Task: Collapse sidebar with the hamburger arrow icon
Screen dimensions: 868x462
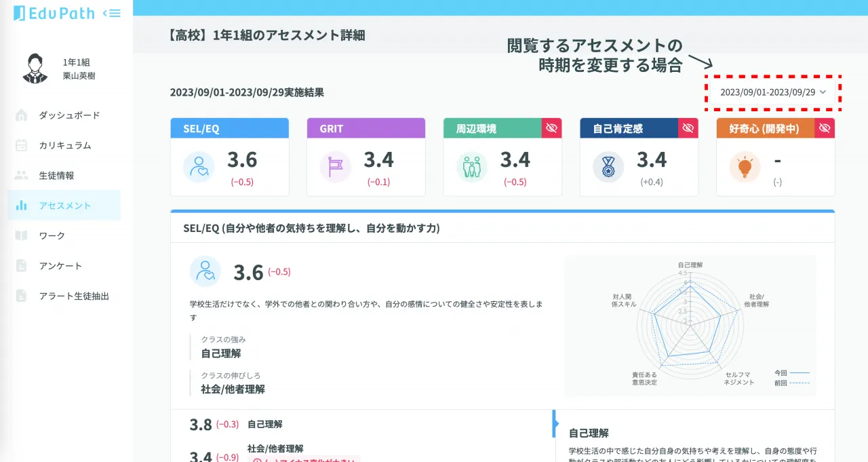Action: point(112,13)
